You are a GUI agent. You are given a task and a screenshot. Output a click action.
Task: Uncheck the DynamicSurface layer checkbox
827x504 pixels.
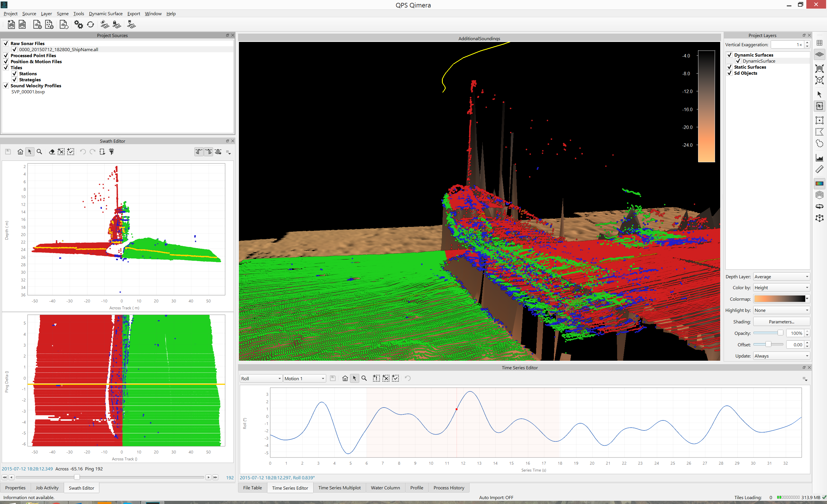coord(738,61)
